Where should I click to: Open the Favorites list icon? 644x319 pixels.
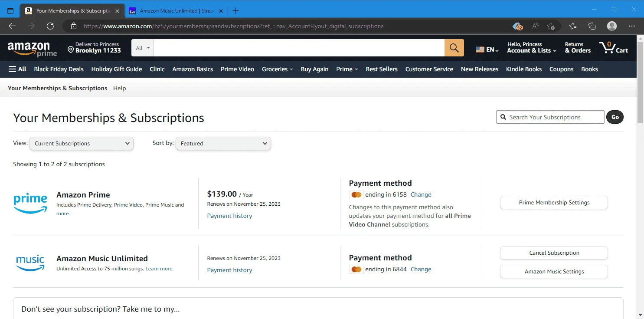pos(573,26)
